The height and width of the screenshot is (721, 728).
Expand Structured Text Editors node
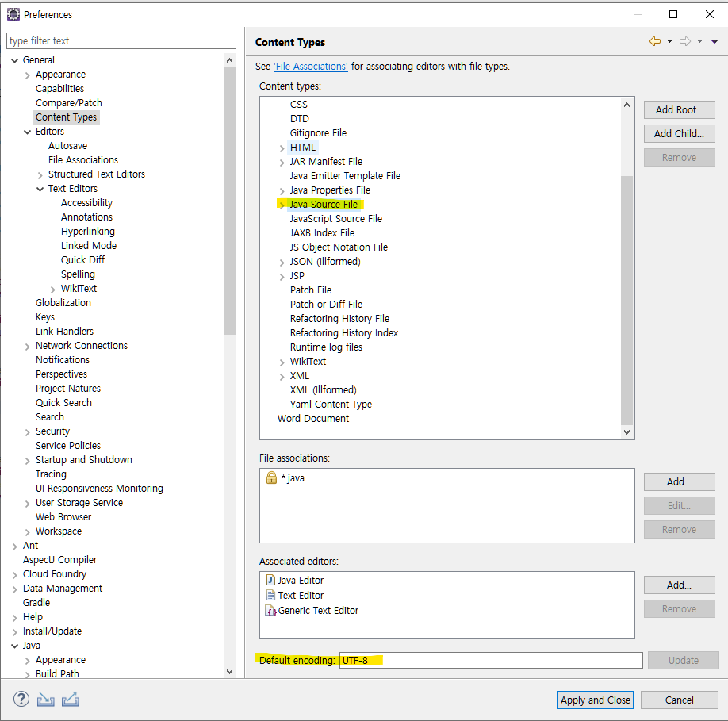click(40, 175)
